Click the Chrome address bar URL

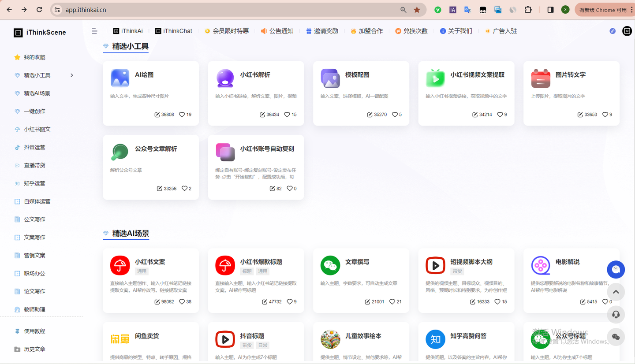click(86, 10)
